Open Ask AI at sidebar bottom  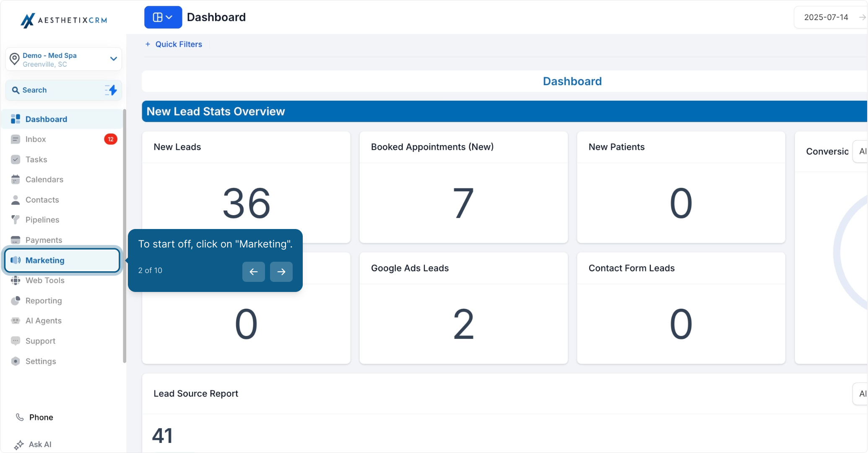click(x=34, y=445)
